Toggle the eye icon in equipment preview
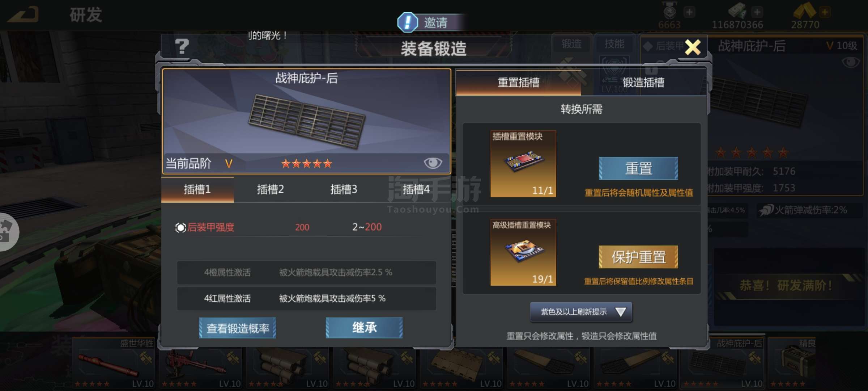The height and width of the screenshot is (391, 868). pyautogui.click(x=433, y=163)
